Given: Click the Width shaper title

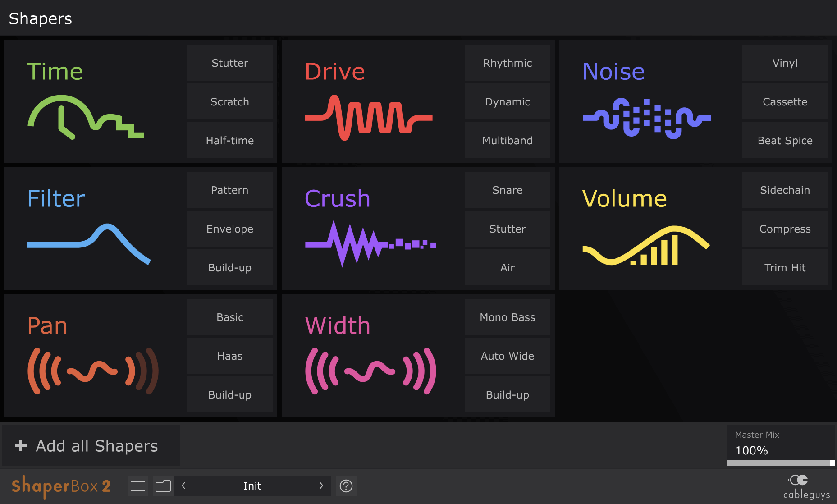Looking at the screenshot, I should pyautogui.click(x=338, y=325).
